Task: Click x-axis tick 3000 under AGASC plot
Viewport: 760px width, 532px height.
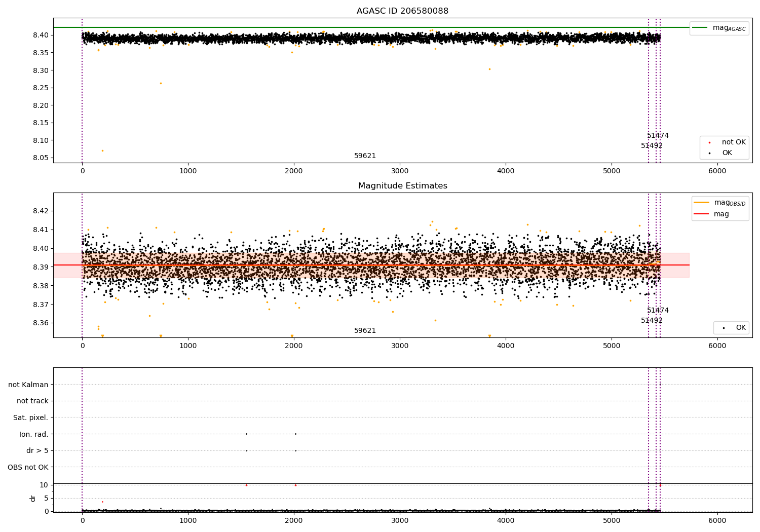Action: [400, 171]
